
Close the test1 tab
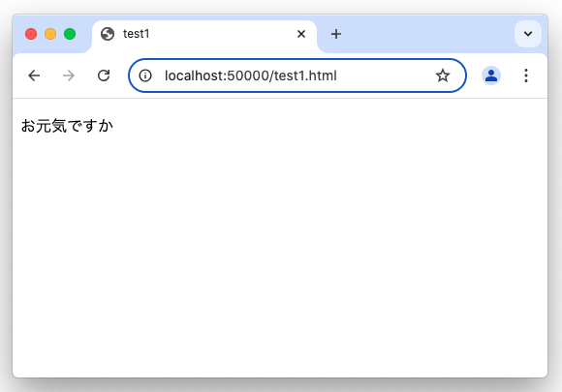(301, 34)
